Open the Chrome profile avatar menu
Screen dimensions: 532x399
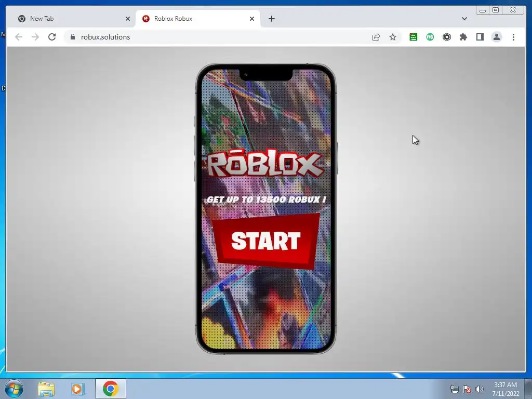pyautogui.click(x=497, y=37)
